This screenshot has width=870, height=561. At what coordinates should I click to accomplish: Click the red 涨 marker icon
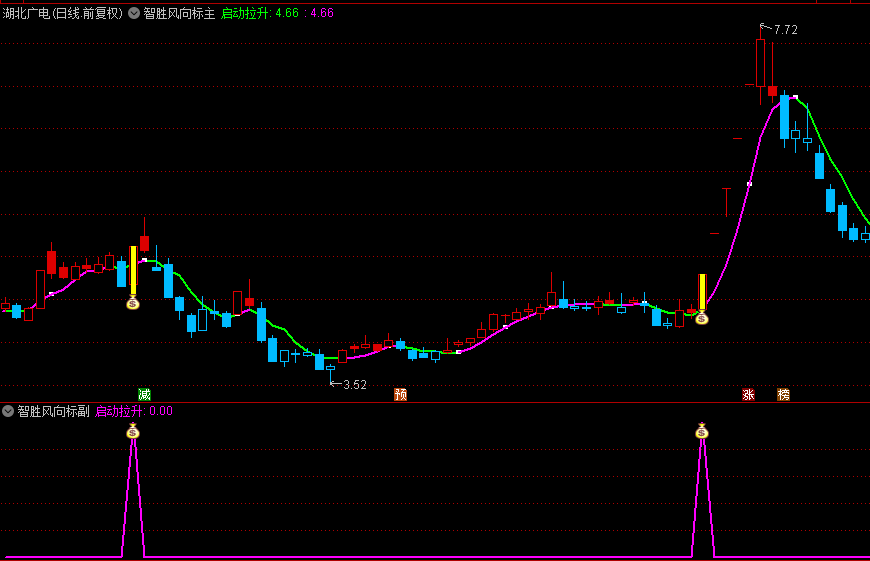(x=748, y=395)
